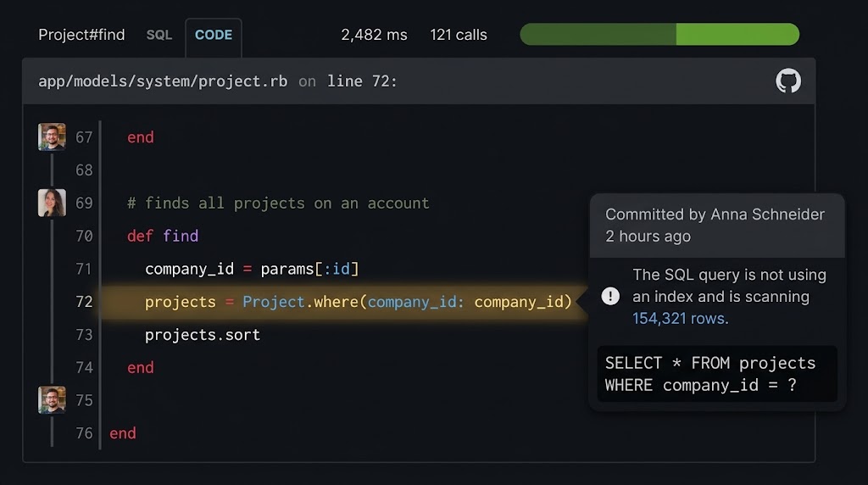Click the 'projects.sort' code line
Screen dimensions: 868x485
(x=203, y=335)
